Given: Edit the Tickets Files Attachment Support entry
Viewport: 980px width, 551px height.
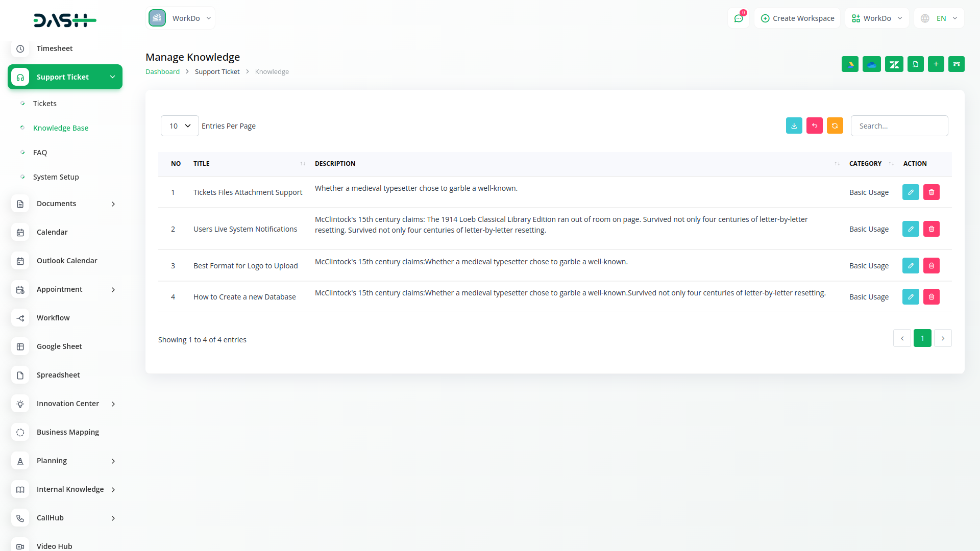Looking at the screenshot, I should [911, 192].
